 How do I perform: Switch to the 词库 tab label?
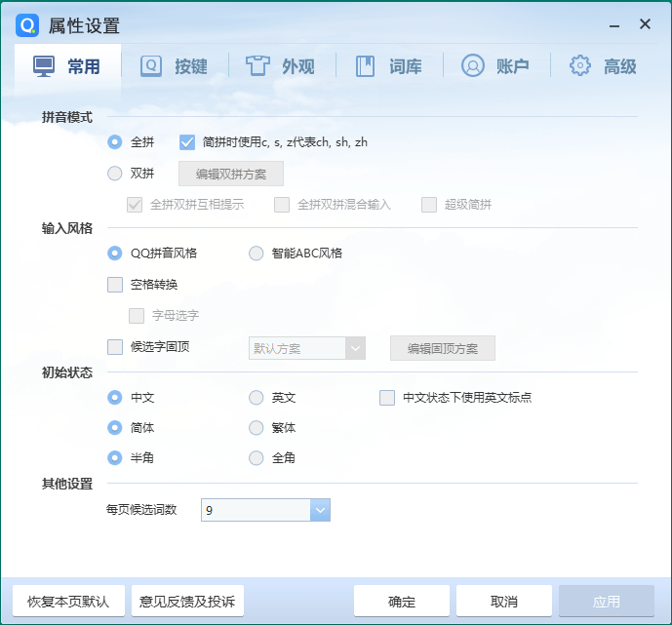point(405,66)
